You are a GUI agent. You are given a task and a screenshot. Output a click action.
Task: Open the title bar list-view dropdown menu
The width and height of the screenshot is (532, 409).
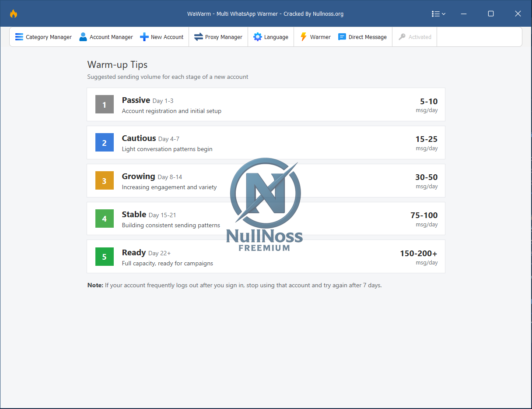point(438,14)
